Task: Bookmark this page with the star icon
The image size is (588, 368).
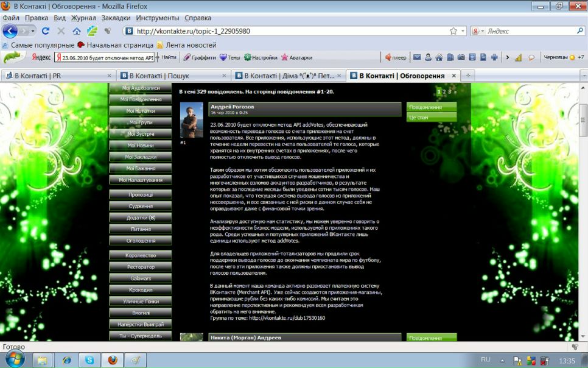Action: 453,31
